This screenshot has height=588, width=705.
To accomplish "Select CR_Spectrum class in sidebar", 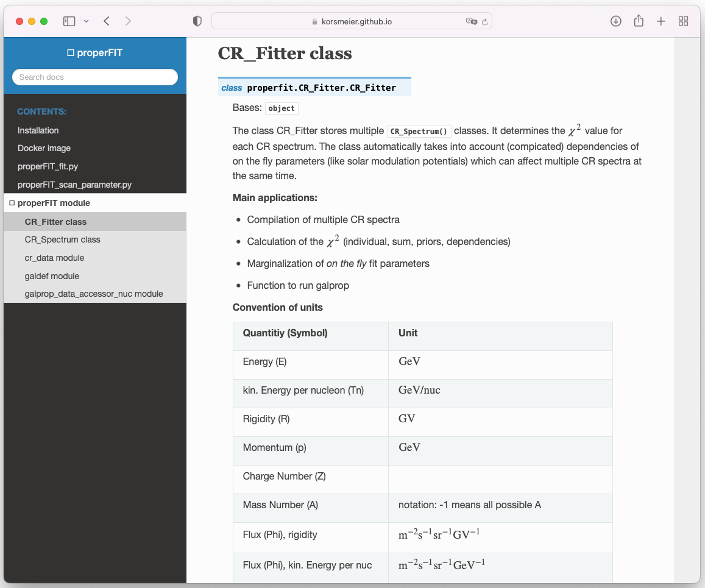I will point(63,239).
